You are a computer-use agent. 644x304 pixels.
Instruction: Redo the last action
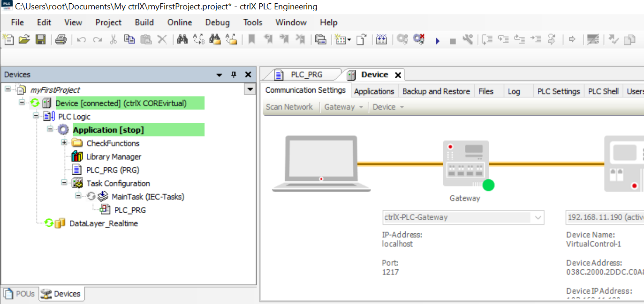coord(97,40)
